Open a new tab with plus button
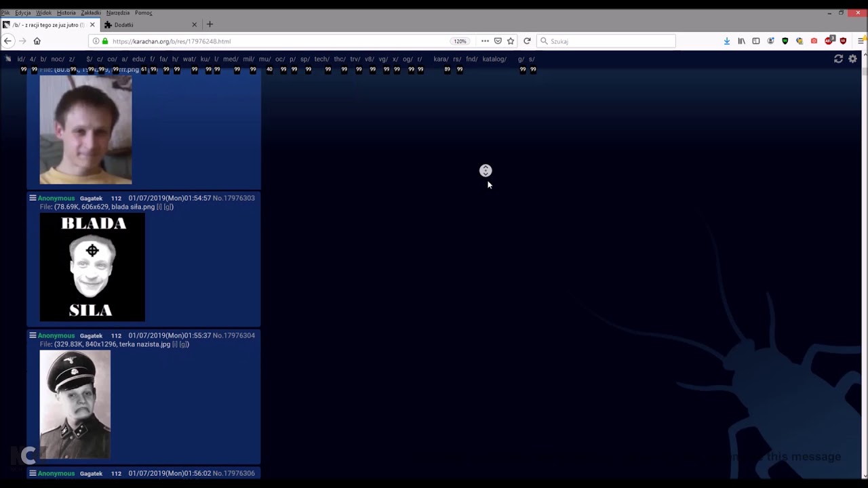This screenshot has width=868, height=488. click(210, 25)
